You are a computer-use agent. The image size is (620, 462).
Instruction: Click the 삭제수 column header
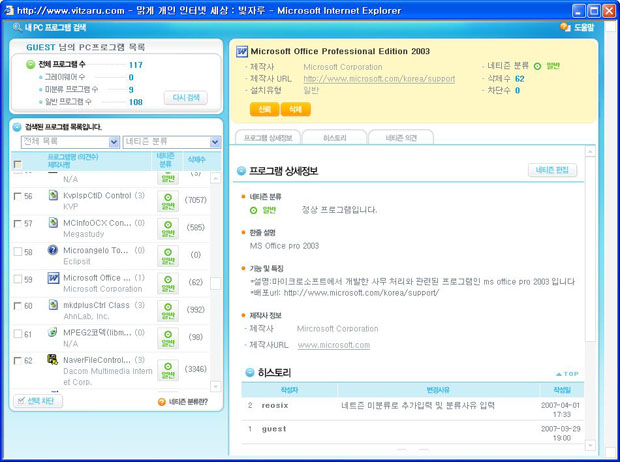pos(197,159)
